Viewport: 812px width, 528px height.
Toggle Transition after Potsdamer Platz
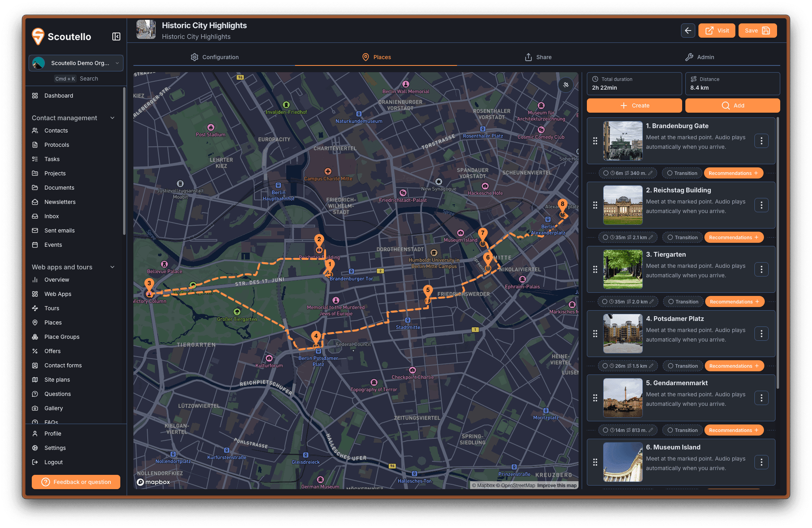click(x=683, y=366)
